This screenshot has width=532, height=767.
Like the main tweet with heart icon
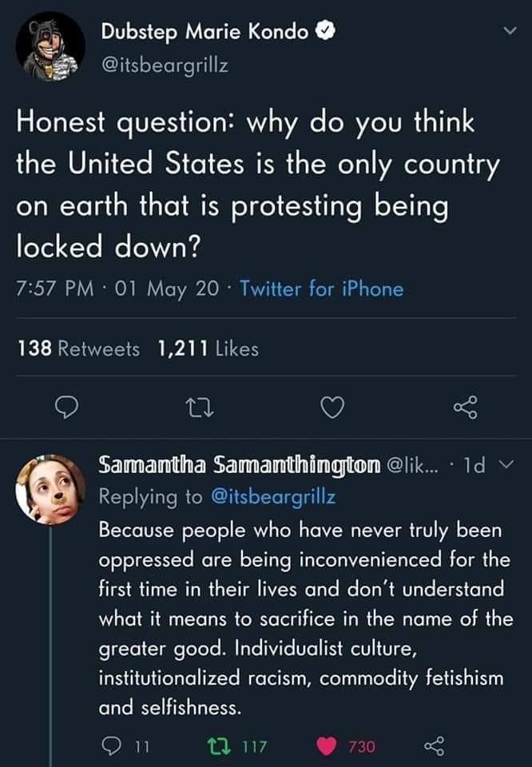click(x=332, y=407)
